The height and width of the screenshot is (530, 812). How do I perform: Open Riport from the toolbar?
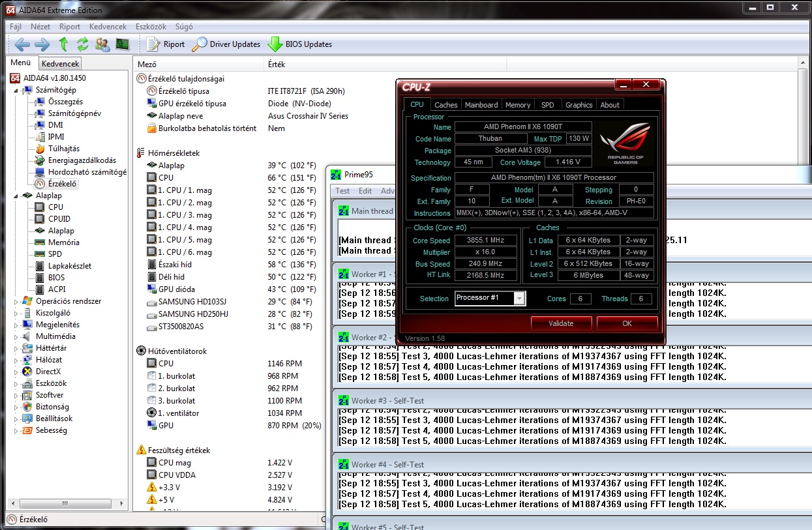166,44
